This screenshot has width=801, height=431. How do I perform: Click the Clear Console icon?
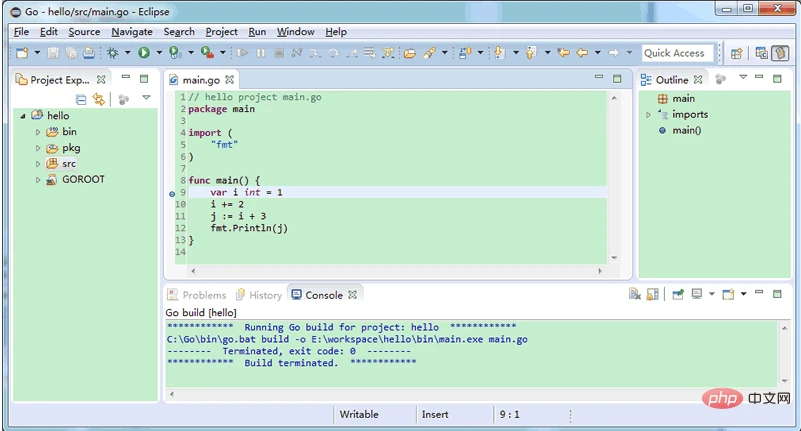[x=634, y=294]
